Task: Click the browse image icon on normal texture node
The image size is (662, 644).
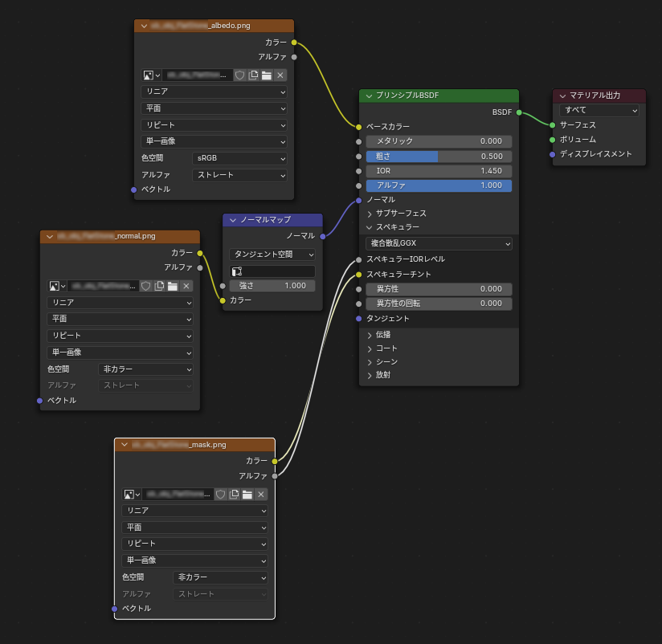Action: click(54, 286)
